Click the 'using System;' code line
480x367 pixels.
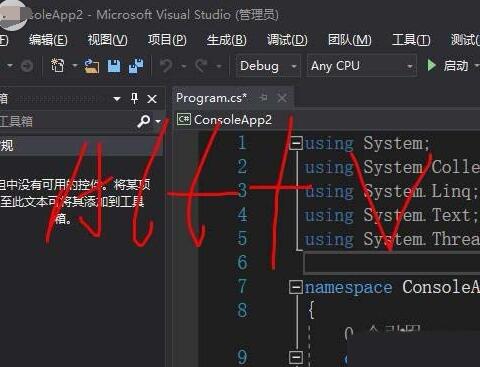click(x=367, y=144)
